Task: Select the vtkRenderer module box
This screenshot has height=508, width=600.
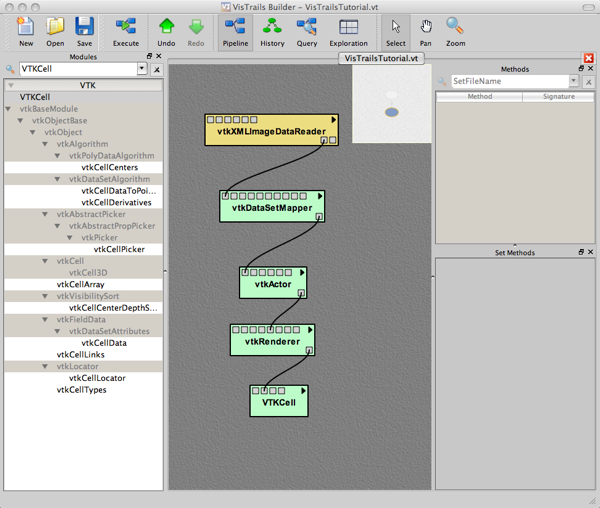Action: tap(272, 340)
